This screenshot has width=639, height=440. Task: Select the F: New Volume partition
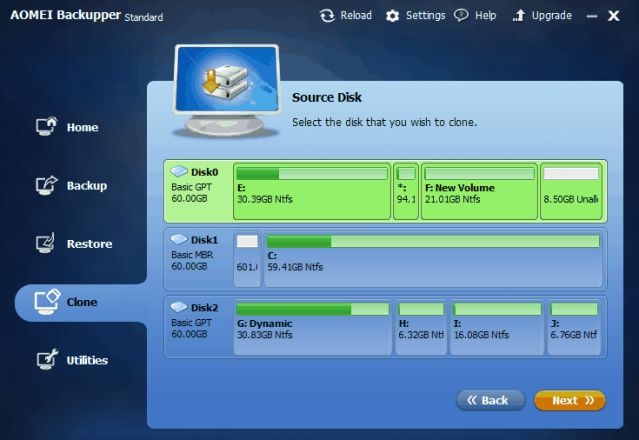pos(478,192)
